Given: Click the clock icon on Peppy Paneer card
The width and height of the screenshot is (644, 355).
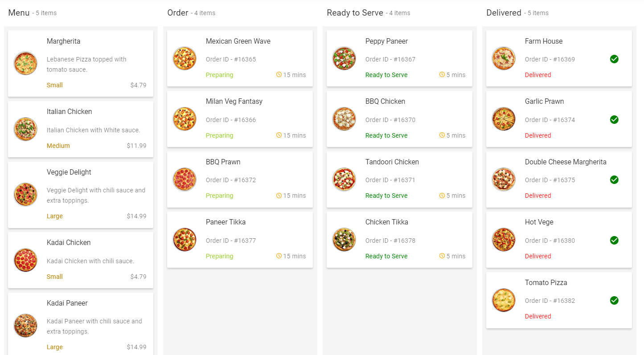Looking at the screenshot, I should point(442,74).
